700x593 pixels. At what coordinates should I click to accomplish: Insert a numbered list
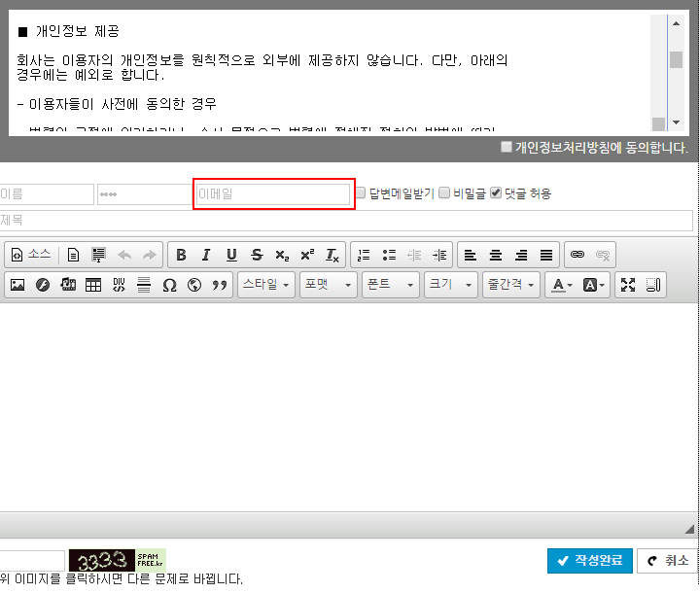(x=364, y=255)
